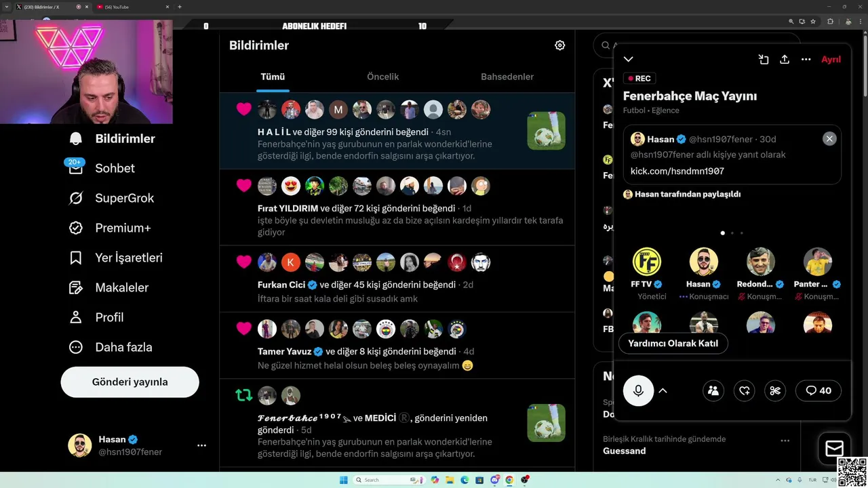
Task: Collapse the Space panel with chevron
Action: pyautogui.click(x=629, y=60)
